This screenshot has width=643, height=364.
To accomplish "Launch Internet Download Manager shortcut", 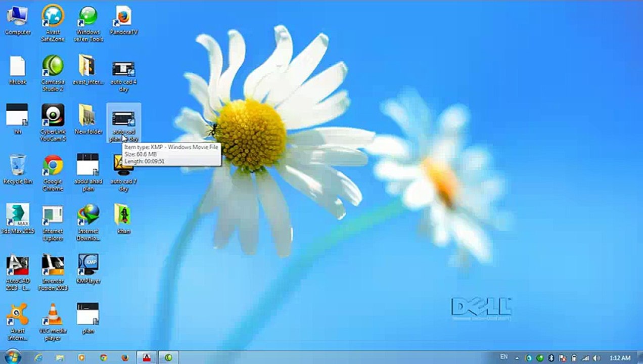I will [88, 222].
